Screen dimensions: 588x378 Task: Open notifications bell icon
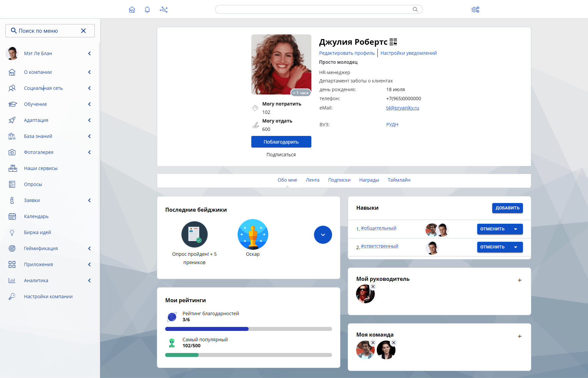point(147,10)
